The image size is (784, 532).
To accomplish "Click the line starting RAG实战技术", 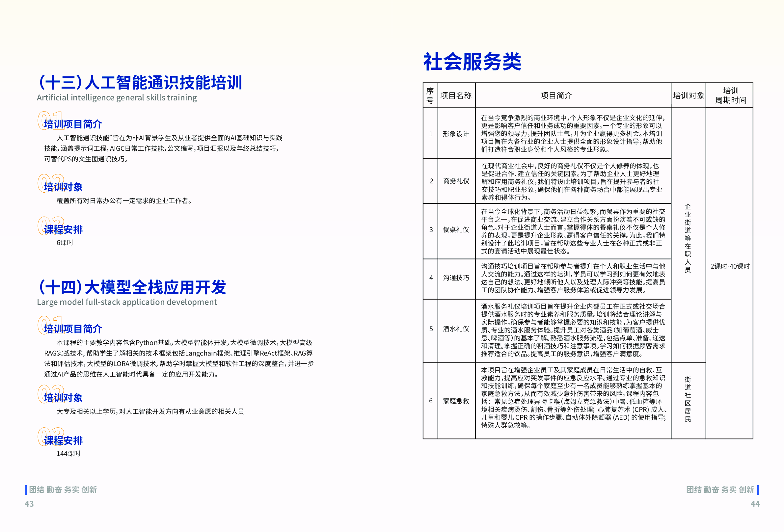I will coord(178,353).
